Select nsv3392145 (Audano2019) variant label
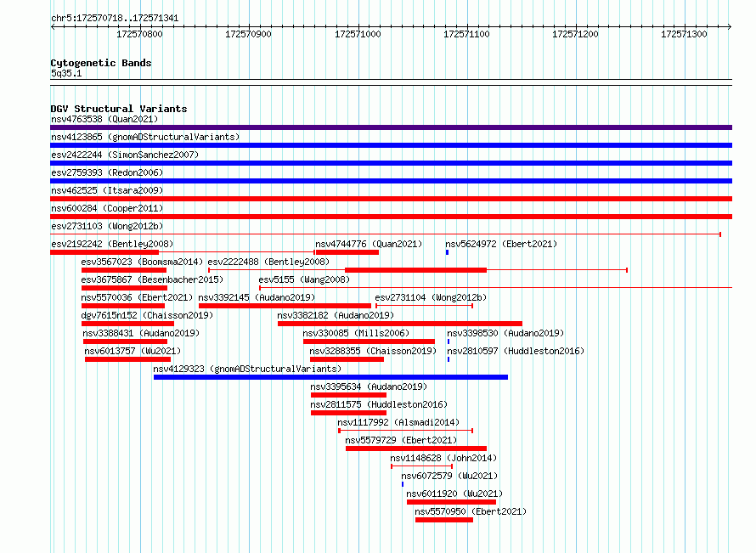Screen dimensions: 756x553 pyautogui.click(x=257, y=297)
